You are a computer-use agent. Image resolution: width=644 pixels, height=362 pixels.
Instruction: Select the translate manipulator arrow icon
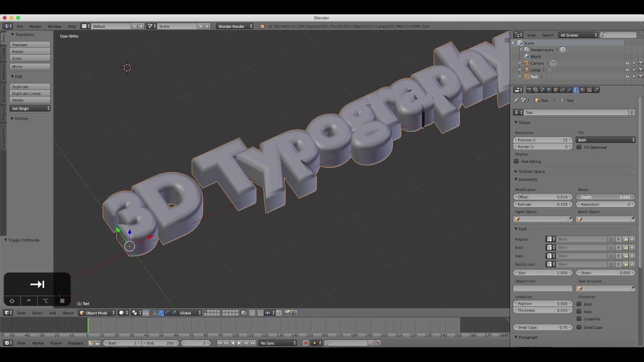(161, 313)
